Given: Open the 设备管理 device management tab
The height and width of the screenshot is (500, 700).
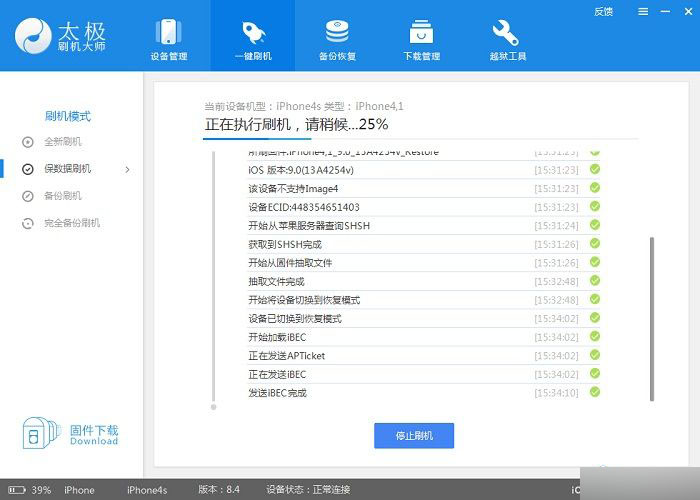Looking at the screenshot, I should pos(168,39).
